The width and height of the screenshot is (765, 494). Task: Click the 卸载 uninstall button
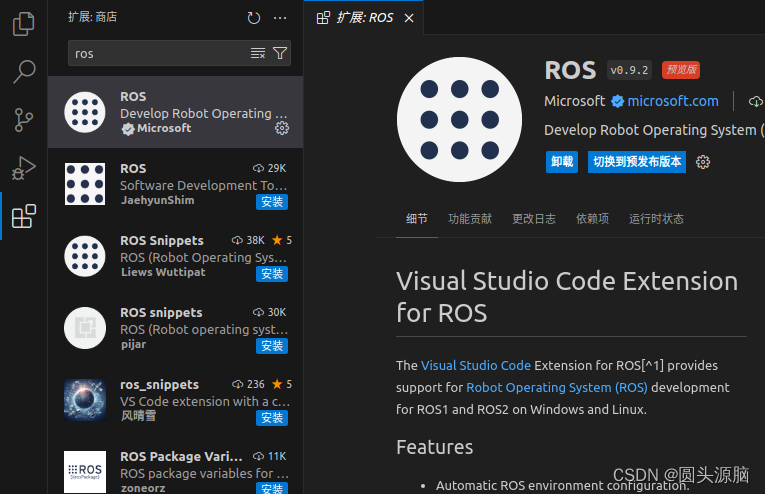(x=562, y=162)
